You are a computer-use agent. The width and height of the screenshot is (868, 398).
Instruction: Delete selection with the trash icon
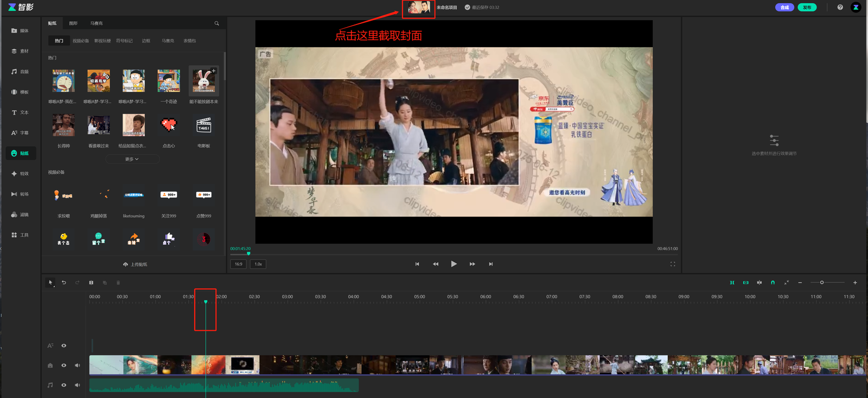coord(118,282)
